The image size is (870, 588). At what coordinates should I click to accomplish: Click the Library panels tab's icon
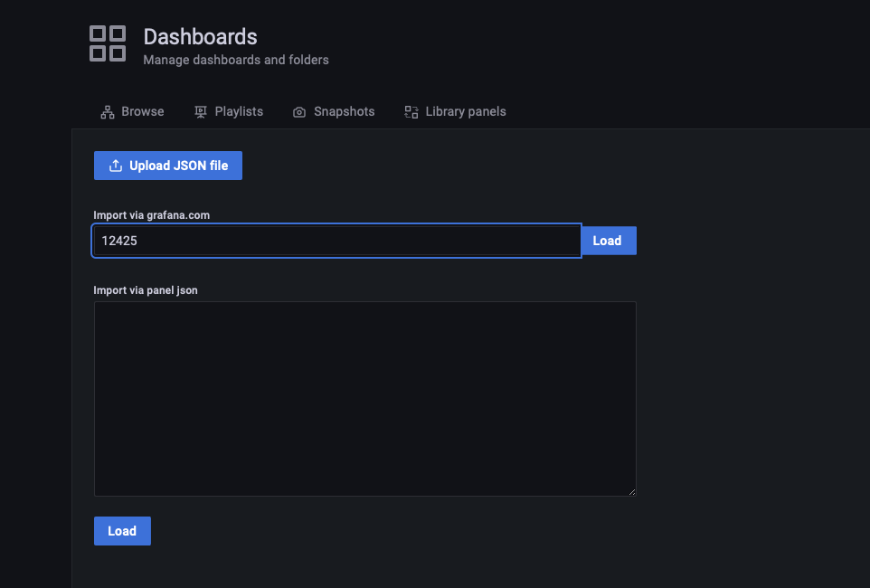[x=411, y=112]
